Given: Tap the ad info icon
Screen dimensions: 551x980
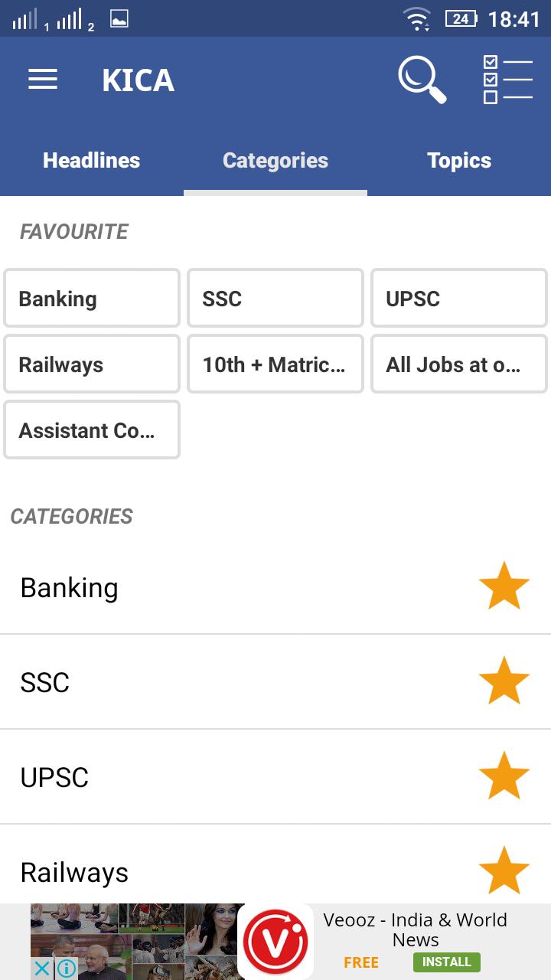Looking at the screenshot, I should click(x=67, y=969).
